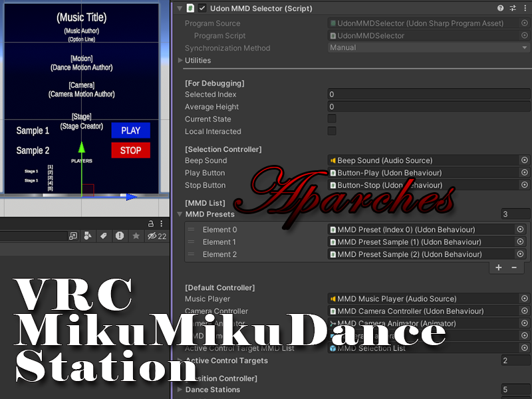Screen dimensions: 532x399
Task: Click the blue Z-axis gizmo arrow
Action: (x=131, y=197)
